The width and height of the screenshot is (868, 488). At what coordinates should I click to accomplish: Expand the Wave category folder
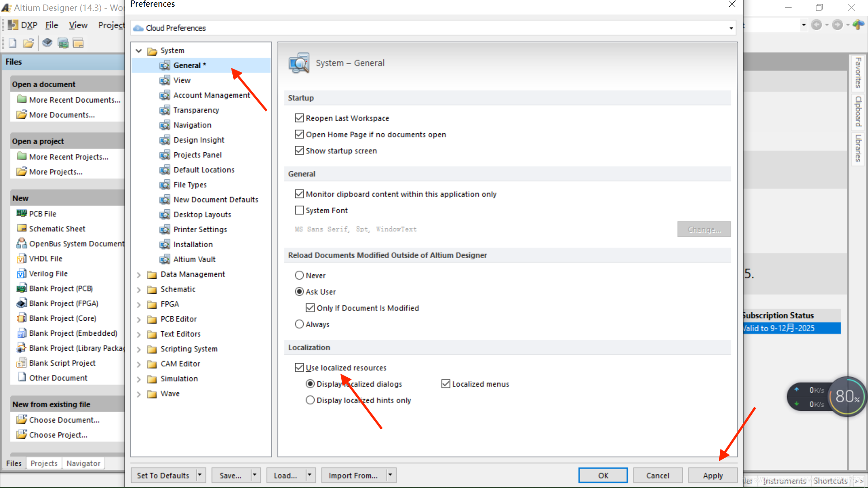(x=138, y=393)
